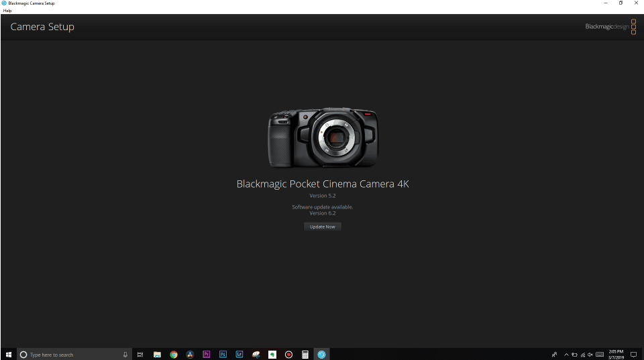
Task: Open the touch keyboard icon
Action: 600,355
